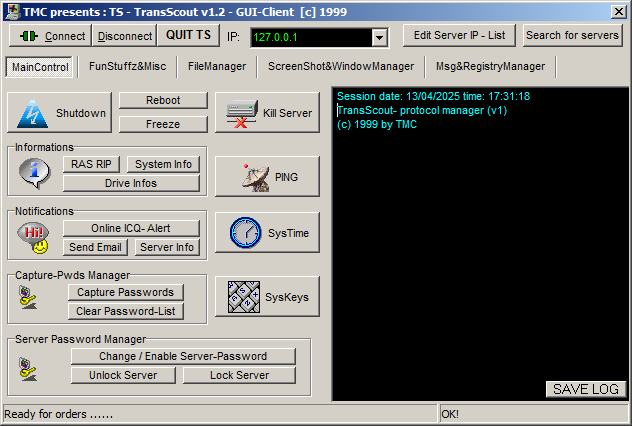Click Search for servers button
Image resolution: width=632 pixels, height=426 pixels.
pyautogui.click(x=572, y=35)
